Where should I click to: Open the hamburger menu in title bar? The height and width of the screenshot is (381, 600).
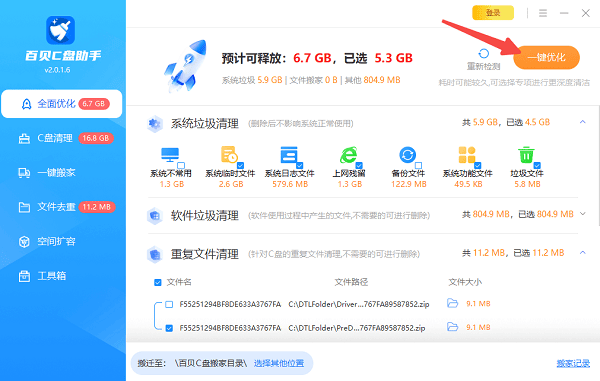[543, 13]
